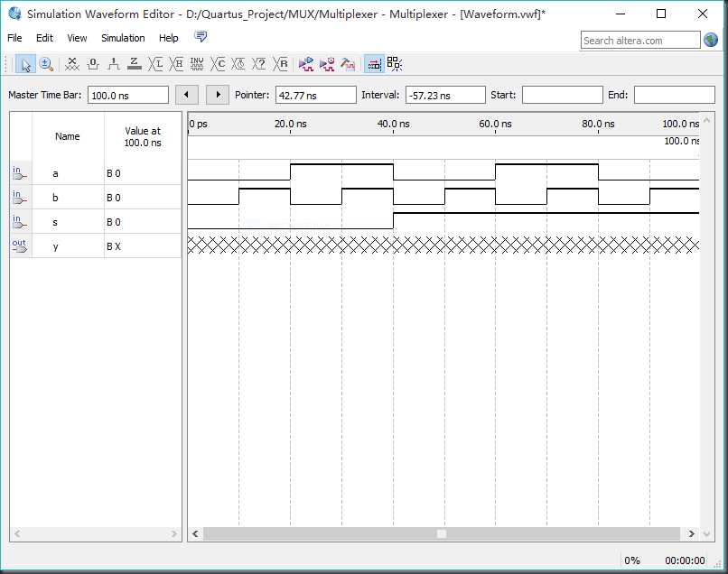The height and width of the screenshot is (574, 728).
Task: Force low (0) value tool
Action: point(93,64)
